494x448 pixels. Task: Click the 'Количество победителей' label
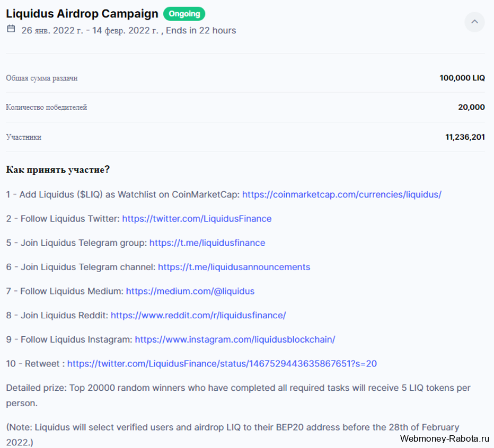click(46, 107)
